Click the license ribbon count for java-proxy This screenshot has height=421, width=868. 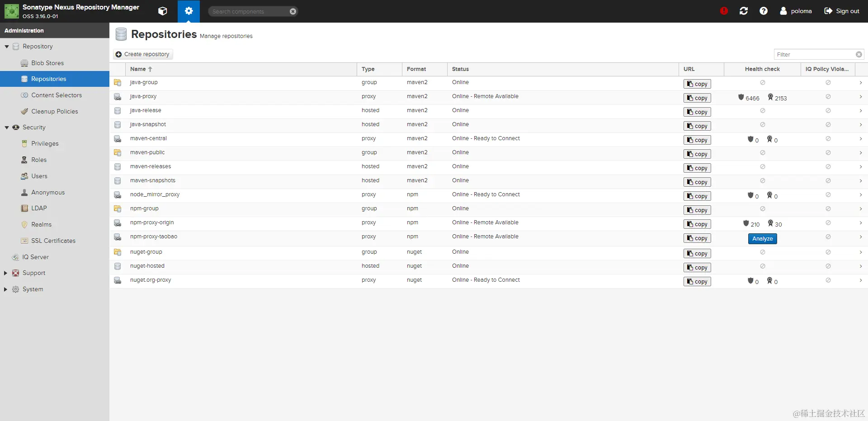(777, 98)
